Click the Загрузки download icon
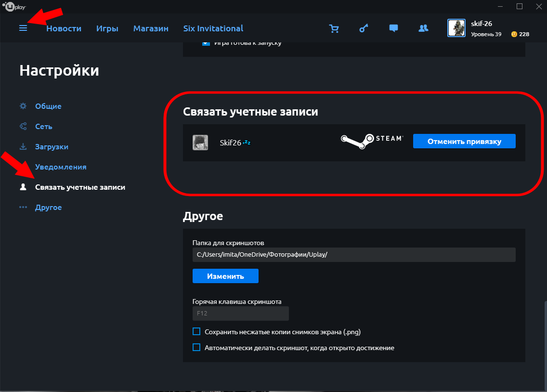547x392 pixels. (23, 146)
